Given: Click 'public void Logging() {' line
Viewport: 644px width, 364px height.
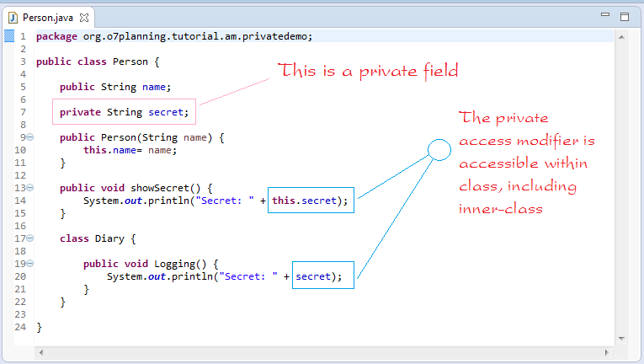Looking at the screenshot, I should (x=151, y=264).
